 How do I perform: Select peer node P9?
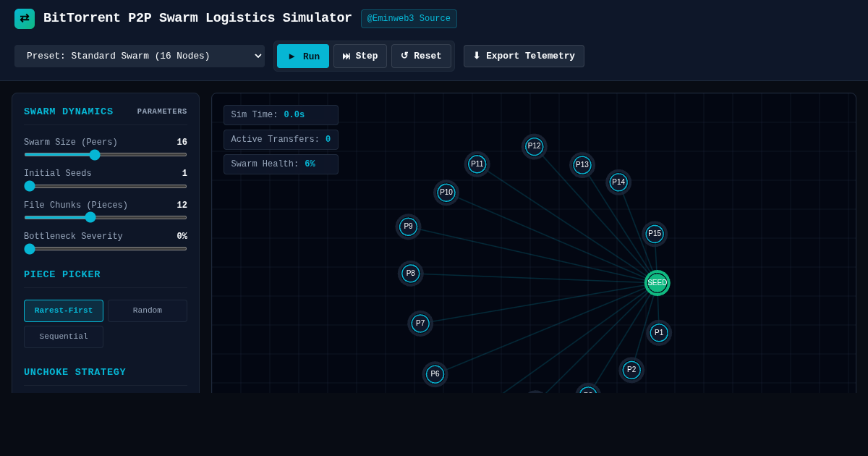[409, 227]
